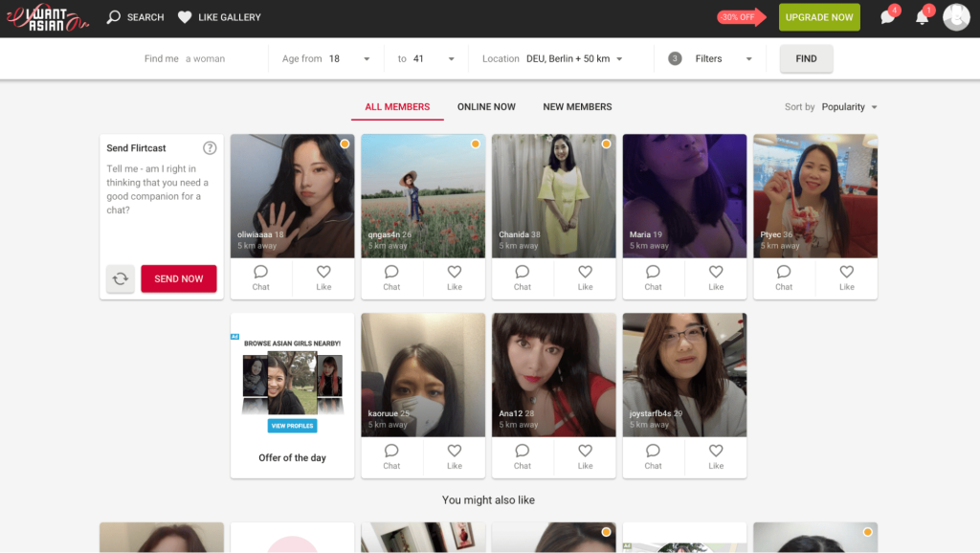Viewport: 980px width, 553px height.
Task: Open kaoruue's profile photo
Action: pos(423,375)
